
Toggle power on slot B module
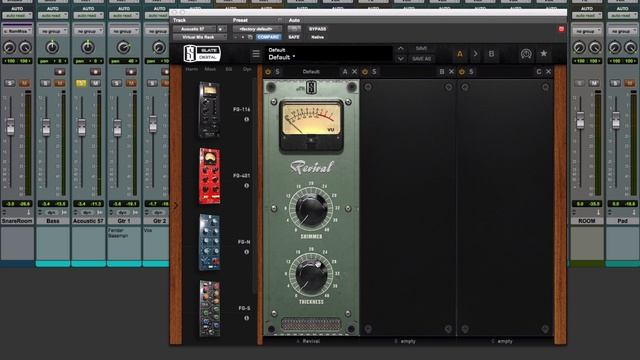[365, 71]
